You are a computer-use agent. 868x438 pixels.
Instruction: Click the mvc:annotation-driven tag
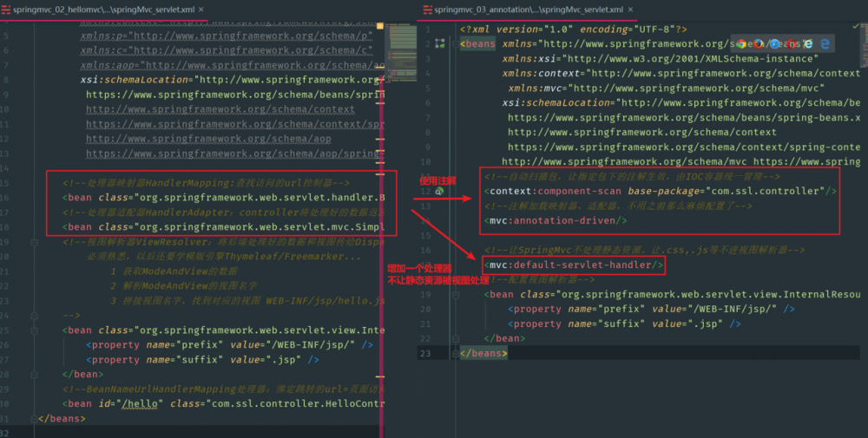coord(556,220)
